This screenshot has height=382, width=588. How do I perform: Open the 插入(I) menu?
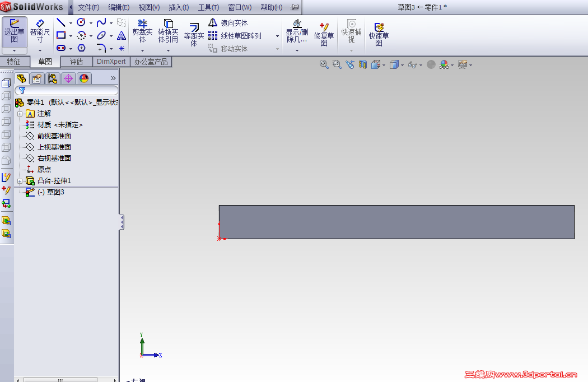point(179,7)
